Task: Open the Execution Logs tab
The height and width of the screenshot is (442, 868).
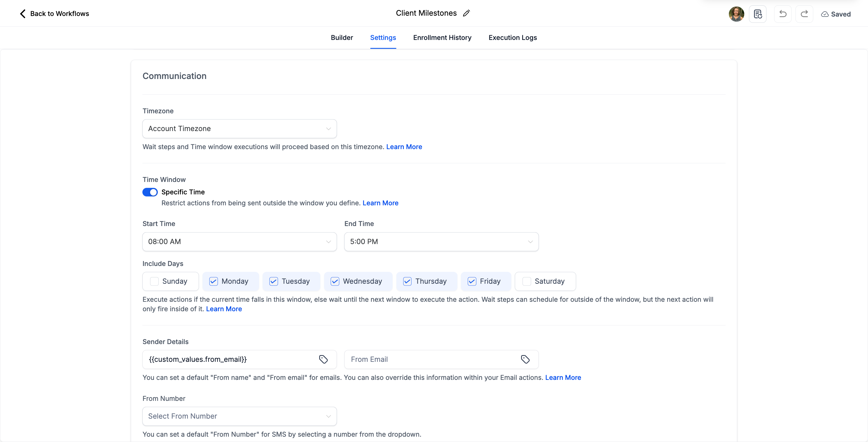Action: click(512, 38)
